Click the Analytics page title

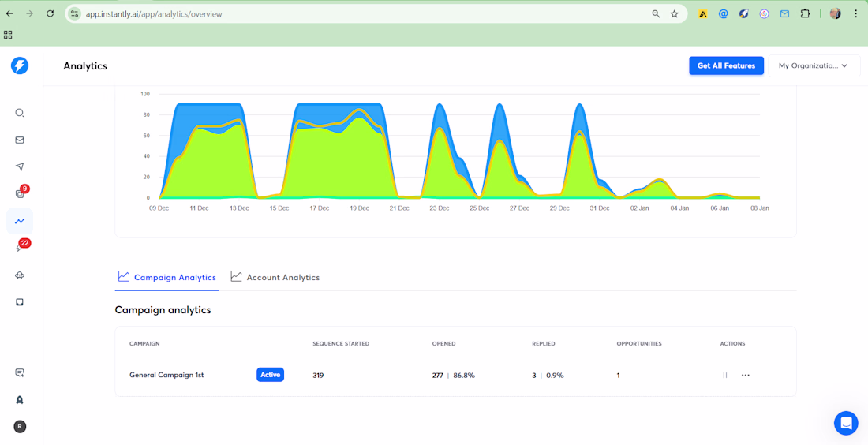pos(85,65)
